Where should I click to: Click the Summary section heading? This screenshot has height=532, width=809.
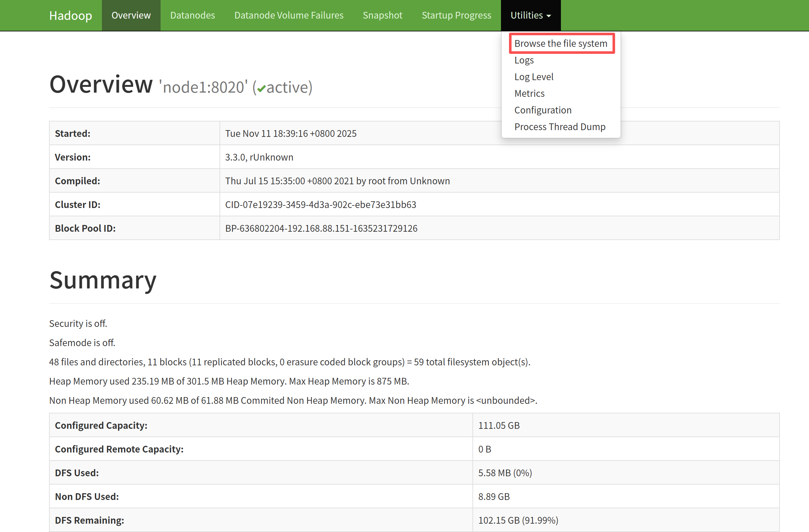point(103,280)
